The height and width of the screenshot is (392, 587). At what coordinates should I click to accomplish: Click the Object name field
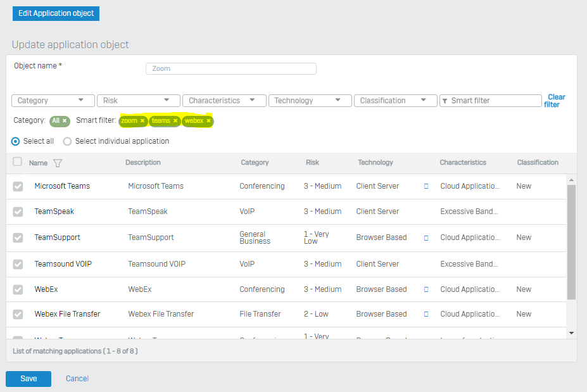pos(231,68)
